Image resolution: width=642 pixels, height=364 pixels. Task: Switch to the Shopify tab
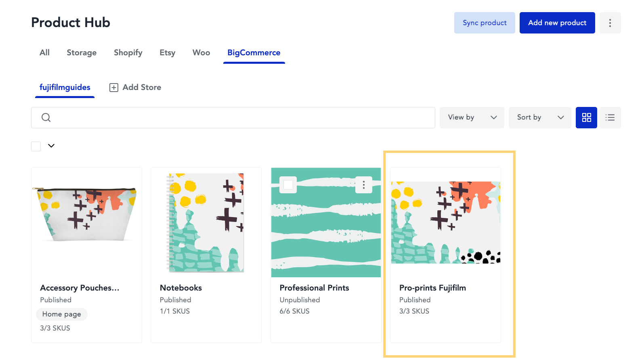pos(128,52)
